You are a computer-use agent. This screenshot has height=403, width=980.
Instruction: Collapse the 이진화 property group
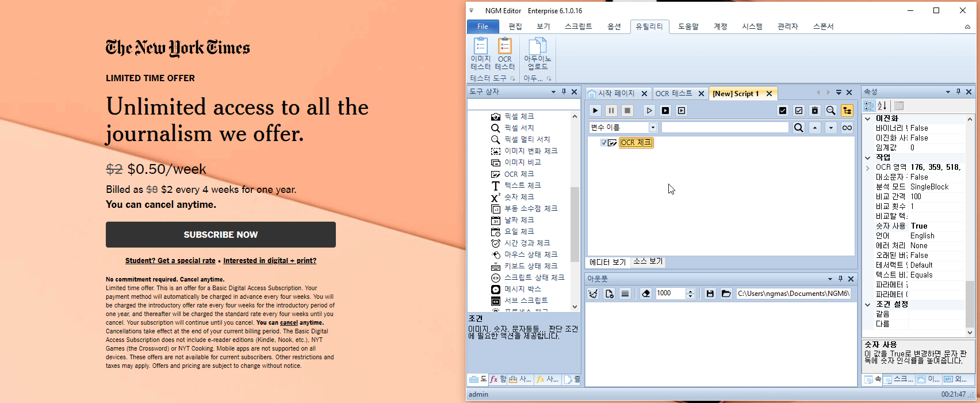tap(868, 119)
